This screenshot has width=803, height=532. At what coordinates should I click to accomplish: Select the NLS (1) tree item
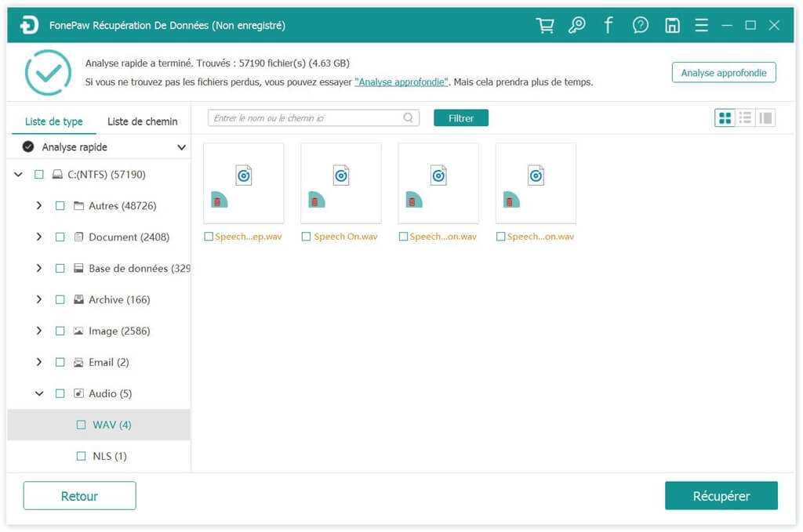99,456
